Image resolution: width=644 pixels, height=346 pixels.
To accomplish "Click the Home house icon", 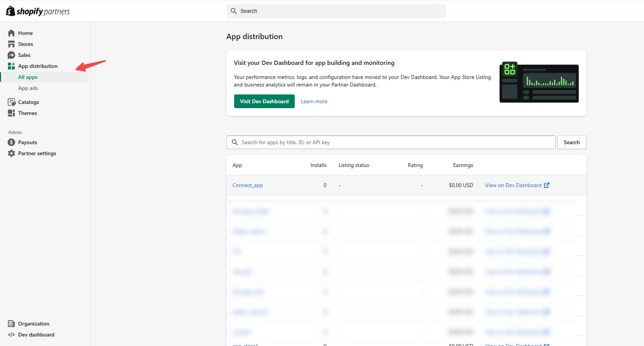I will pos(11,33).
